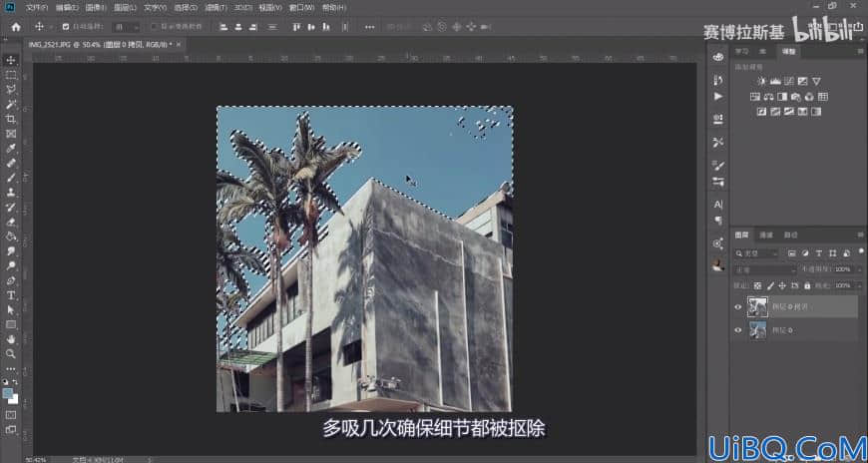Select the Pen tool
The image size is (868, 463).
[x=11, y=280]
